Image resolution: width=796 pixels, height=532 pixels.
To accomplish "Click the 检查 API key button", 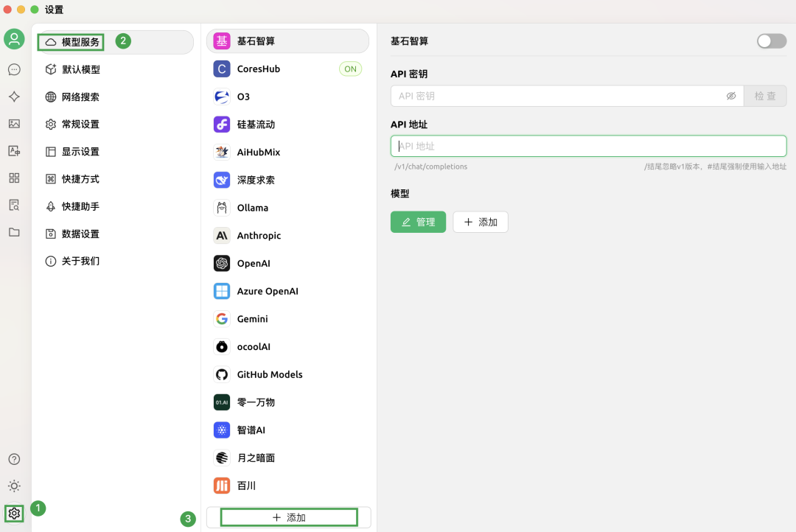I will pyautogui.click(x=765, y=96).
